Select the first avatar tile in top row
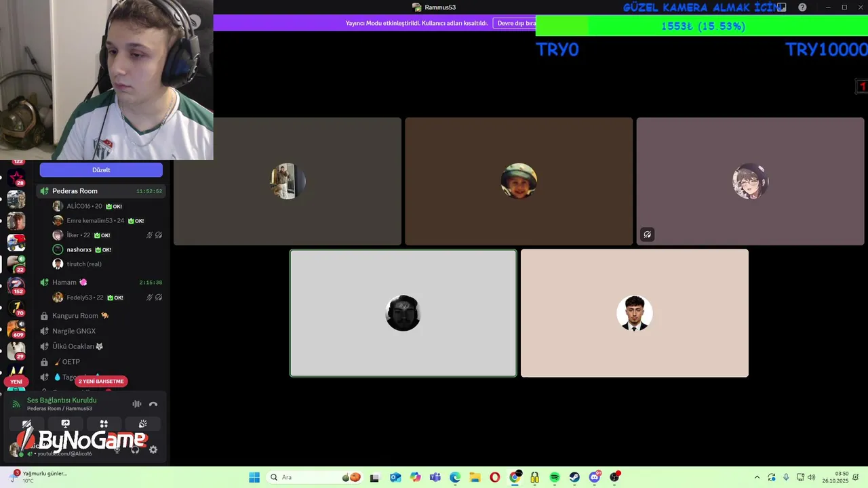 pyautogui.click(x=288, y=182)
